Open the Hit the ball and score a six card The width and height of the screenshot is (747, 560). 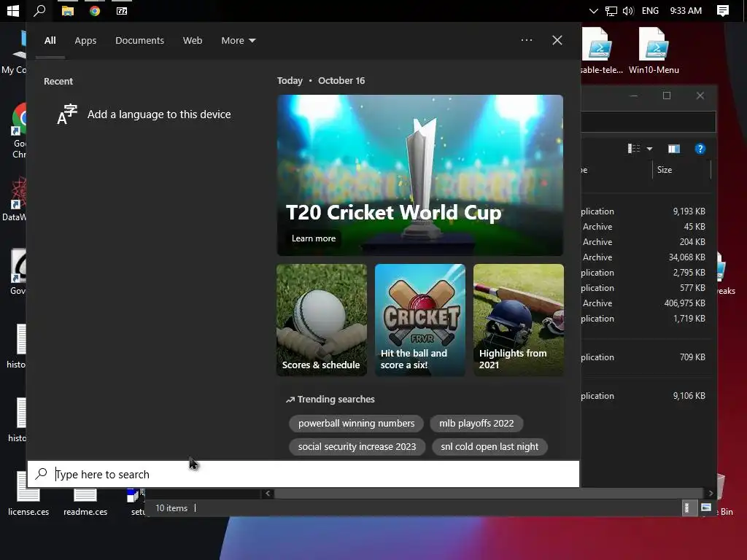coord(419,320)
